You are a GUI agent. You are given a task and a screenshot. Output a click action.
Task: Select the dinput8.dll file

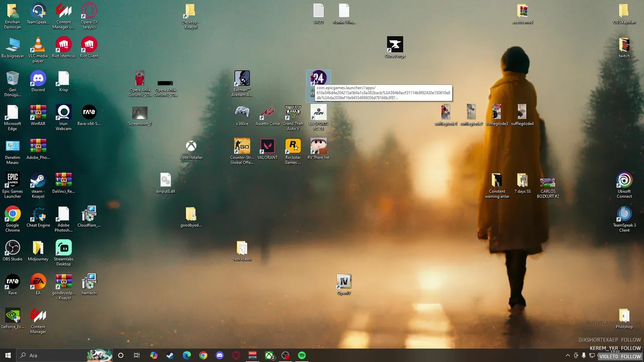coord(166,183)
